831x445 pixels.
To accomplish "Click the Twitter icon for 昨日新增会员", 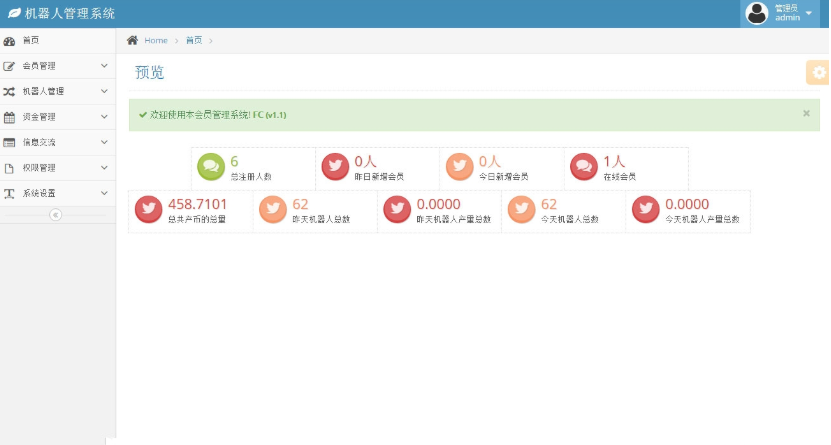I will click(x=335, y=166).
